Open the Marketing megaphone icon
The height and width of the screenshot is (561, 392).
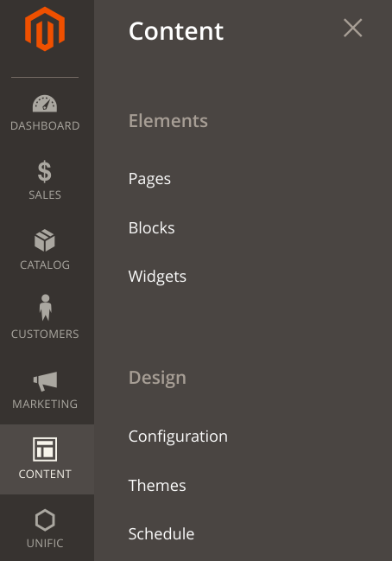click(45, 381)
